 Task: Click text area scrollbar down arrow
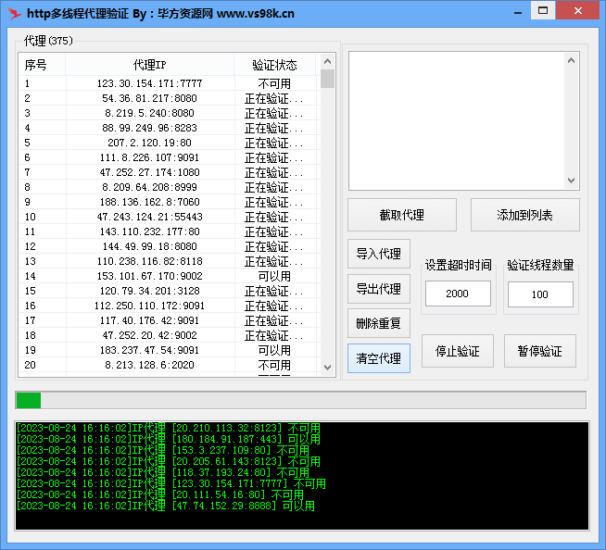click(571, 180)
